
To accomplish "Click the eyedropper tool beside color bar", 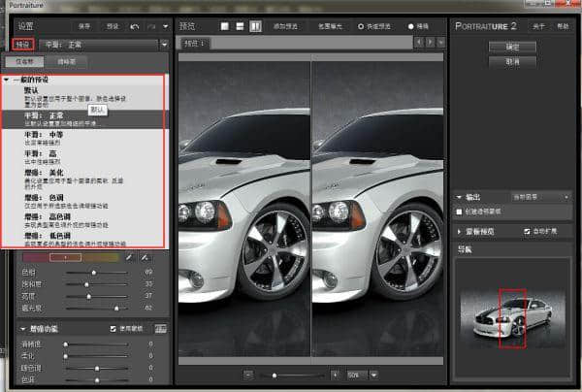I will (127, 257).
